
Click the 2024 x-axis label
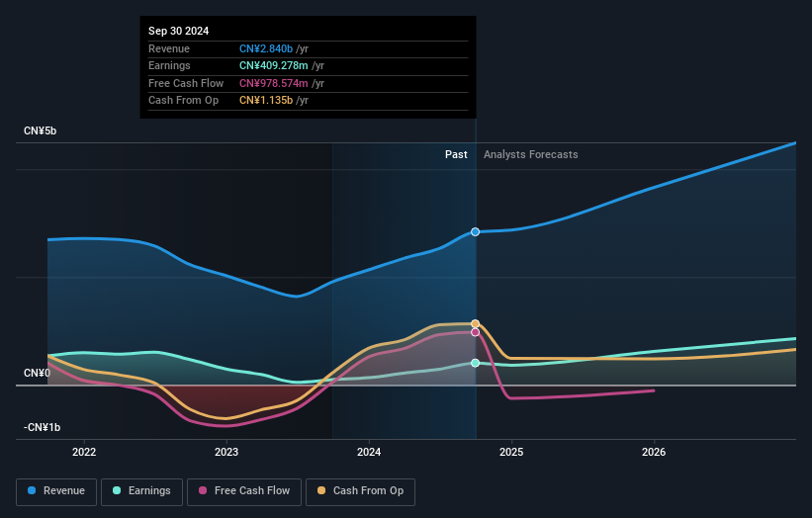click(369, 453)
